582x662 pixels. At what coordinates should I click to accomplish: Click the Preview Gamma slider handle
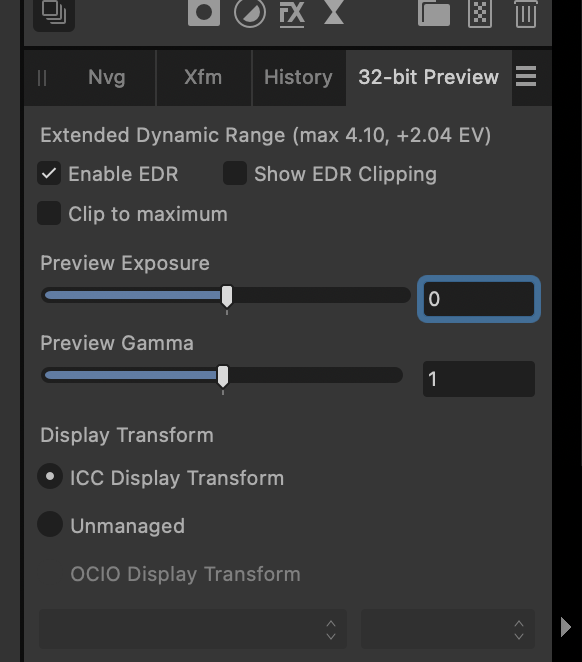click(223, 377)
